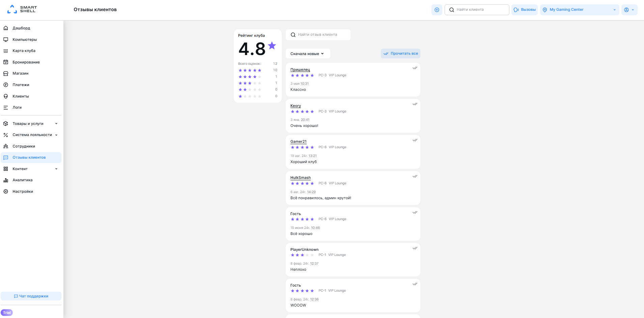Click the 4.8 club rating value
The width and height of the screenshot is (644, 318).
(x=252, y=49)
